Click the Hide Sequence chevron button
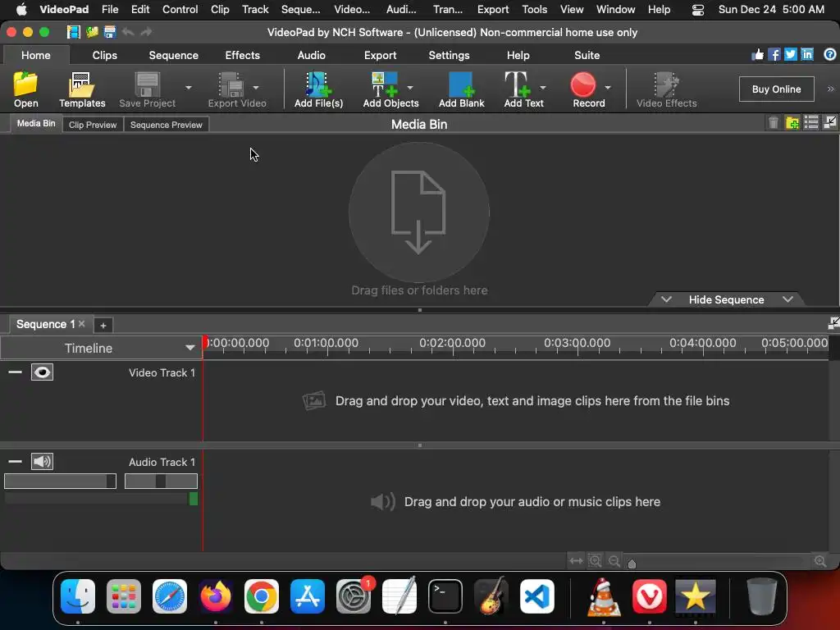 [727, 299]
